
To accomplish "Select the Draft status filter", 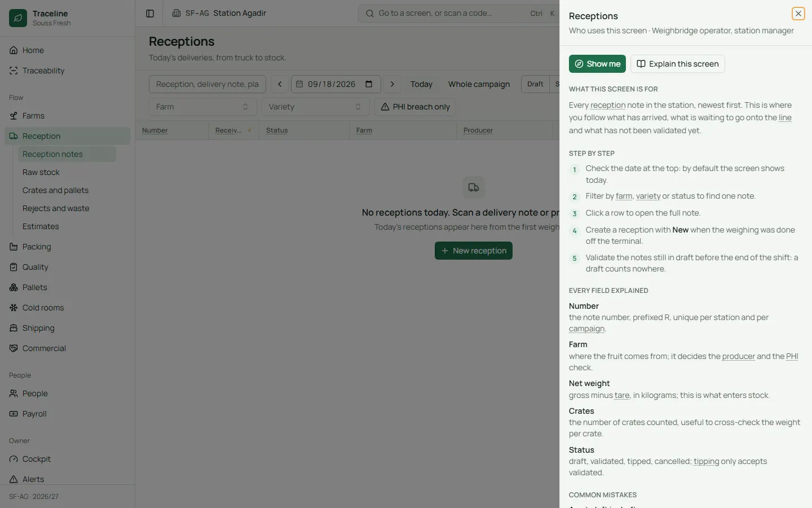I will tap(535, 84).
